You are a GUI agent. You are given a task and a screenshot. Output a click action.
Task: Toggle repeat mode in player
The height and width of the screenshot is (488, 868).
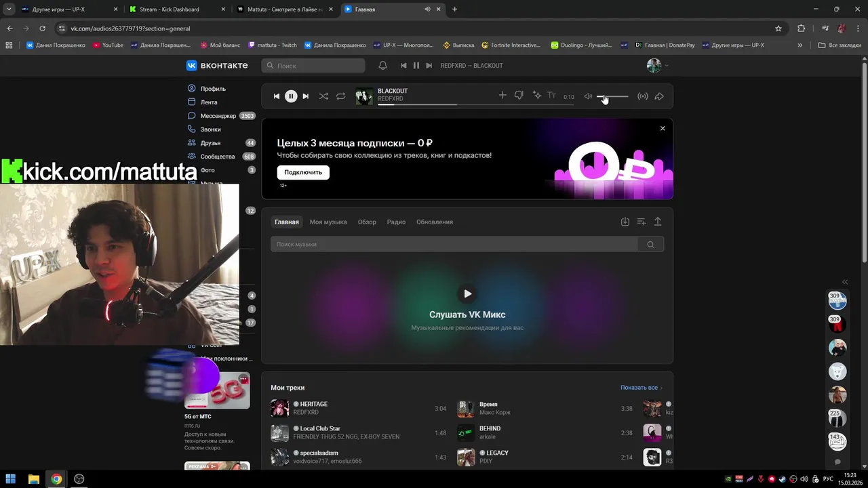(x=341, y=96)
